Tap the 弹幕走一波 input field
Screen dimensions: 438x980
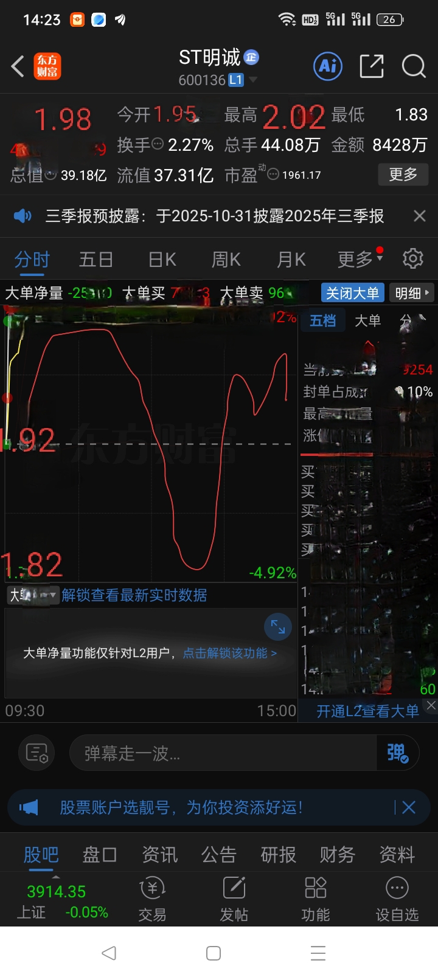pos(223,753)
